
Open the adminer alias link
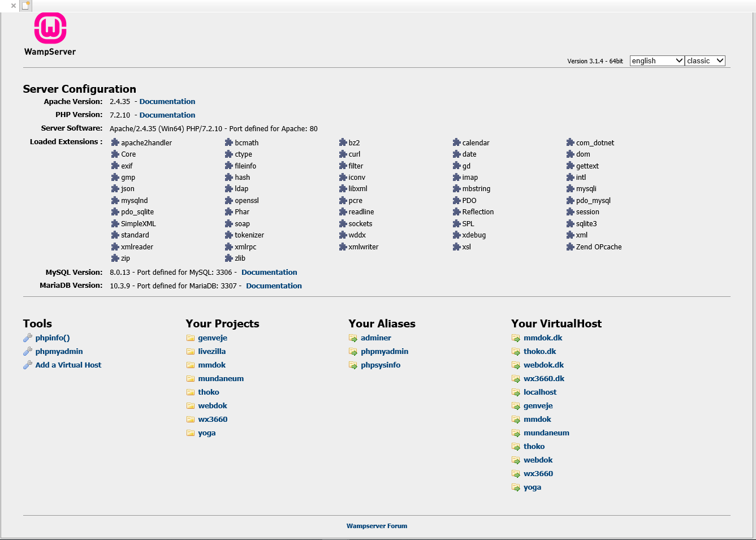click(376, 338)
